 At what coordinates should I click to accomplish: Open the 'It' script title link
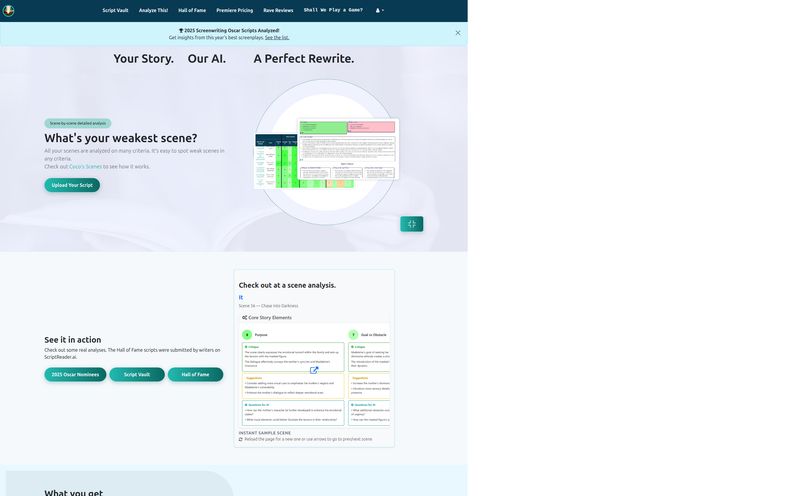[241, 297]
